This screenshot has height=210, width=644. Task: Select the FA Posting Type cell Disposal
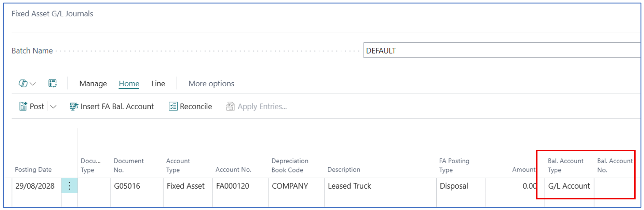click(x=460, y=186)
